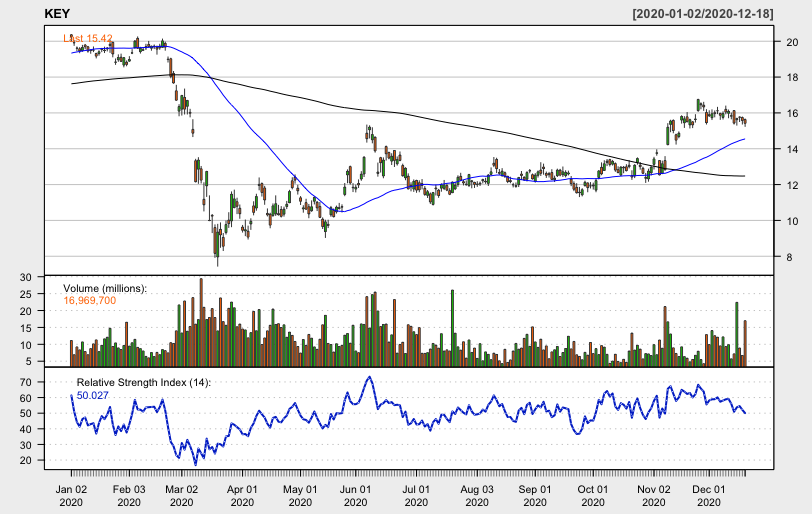Click the Last 15.42 price label
The height and width of the screenshot is (514, 812).
[88, 38]
